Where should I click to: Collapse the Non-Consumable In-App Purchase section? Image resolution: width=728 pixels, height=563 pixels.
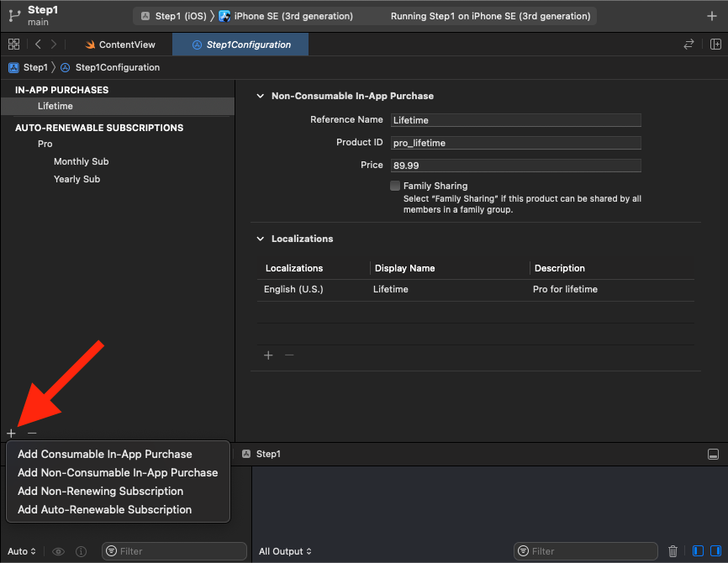pos(261,96)
